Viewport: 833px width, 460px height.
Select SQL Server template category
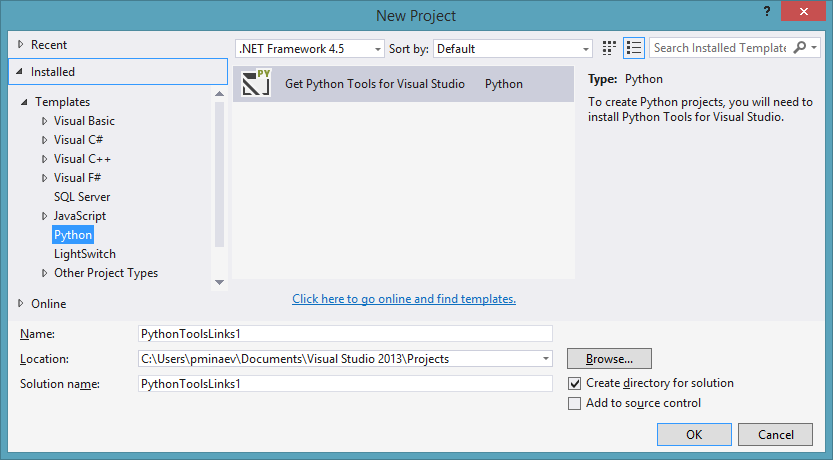82,197
